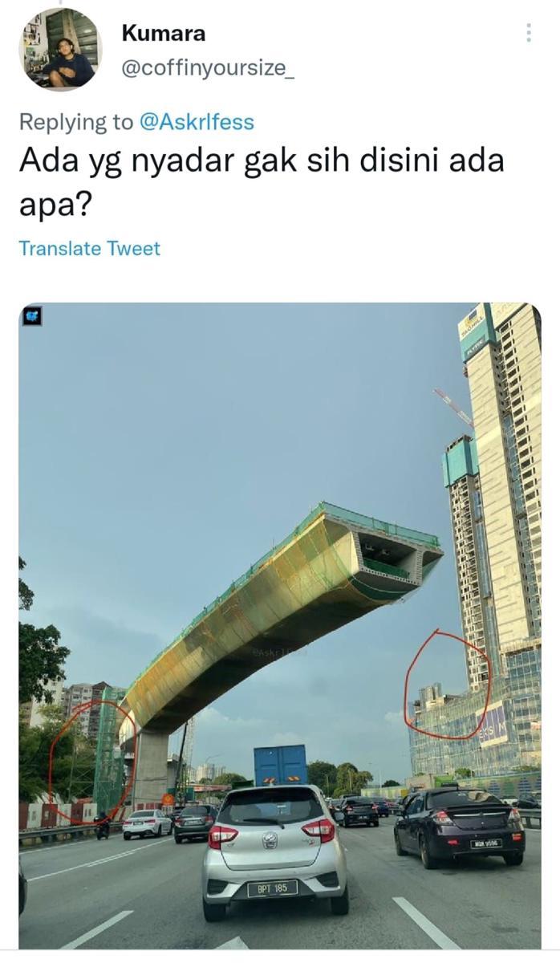
Task: Tap the black sedan on the right lane
Action: (x=458, y=824)
